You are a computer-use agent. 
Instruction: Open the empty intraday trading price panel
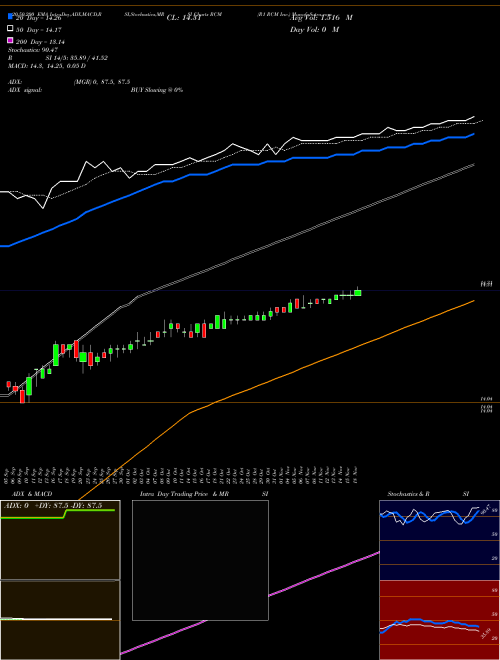coord(200,560)
